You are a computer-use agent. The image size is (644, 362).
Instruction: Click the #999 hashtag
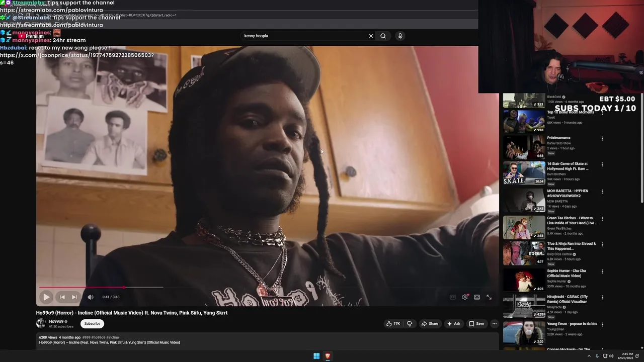click(x=86, y=337)
